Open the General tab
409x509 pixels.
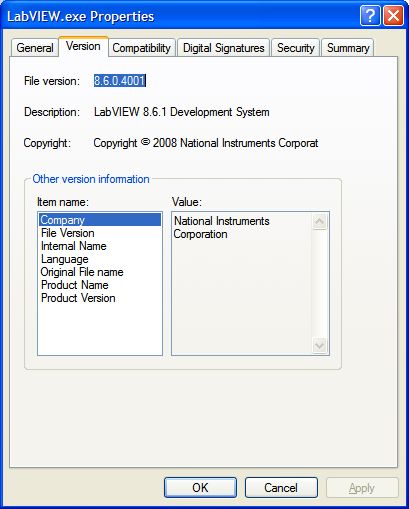point(35,48)
